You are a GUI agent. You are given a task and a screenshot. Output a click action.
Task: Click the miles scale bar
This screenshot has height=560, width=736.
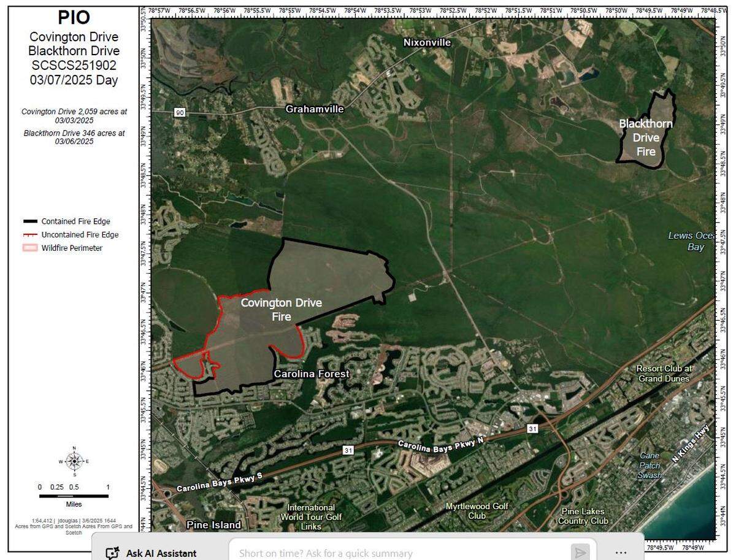click(74, 495)
